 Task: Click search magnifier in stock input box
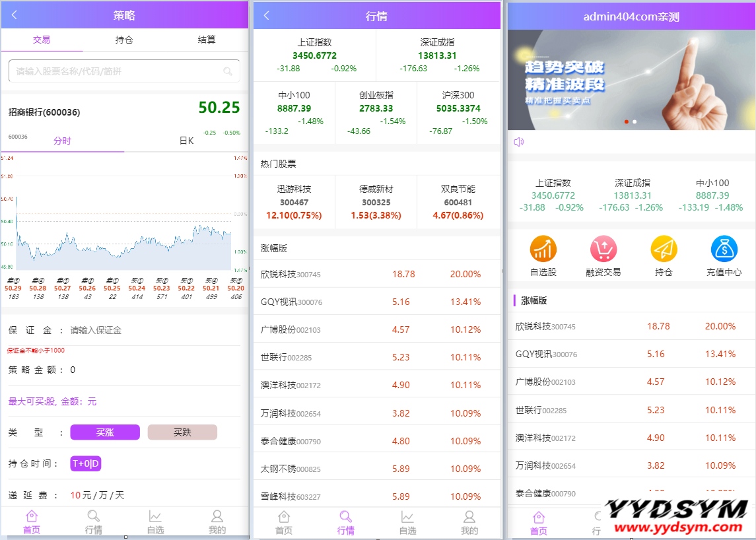point(228,71)
